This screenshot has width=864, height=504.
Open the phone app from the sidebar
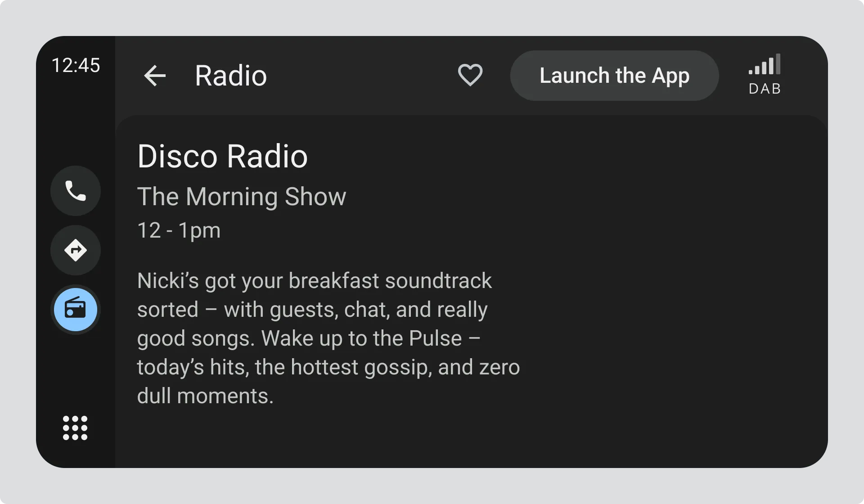click(76, 191)
